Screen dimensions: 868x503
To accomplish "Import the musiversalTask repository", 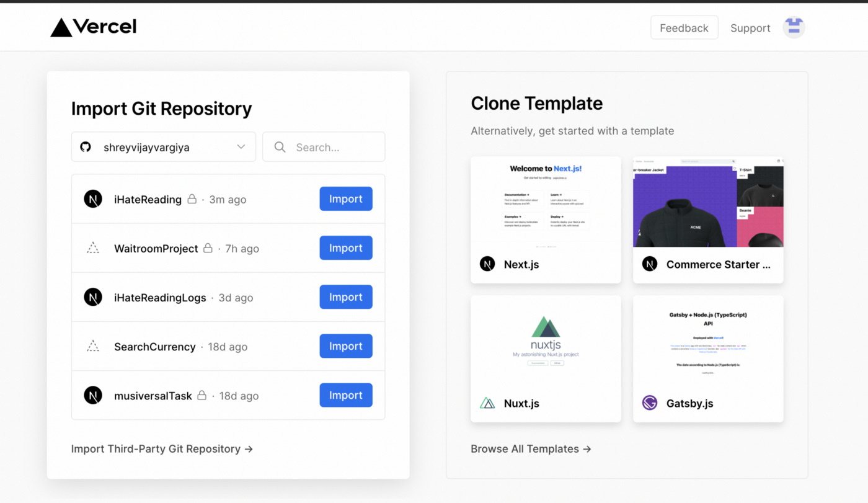I will (346, 395).
